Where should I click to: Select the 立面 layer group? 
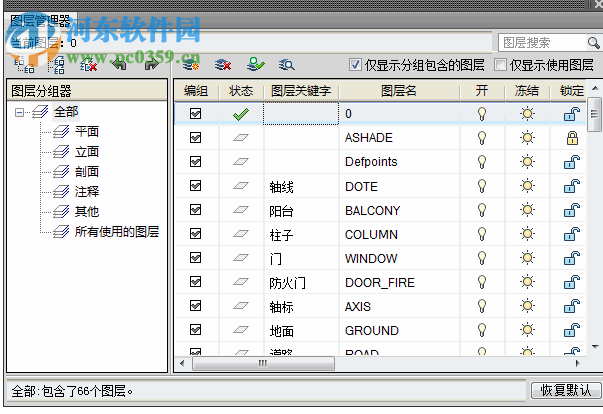coord(87,152)
